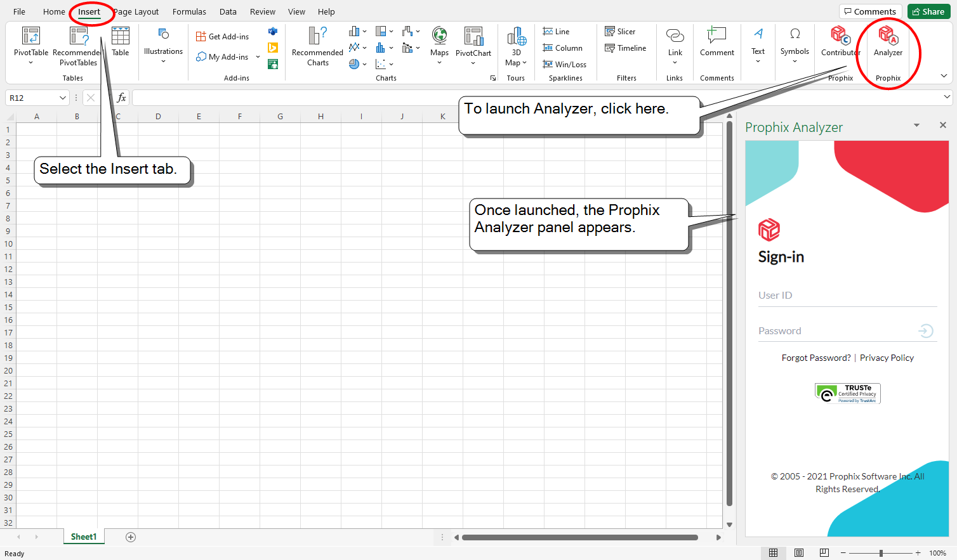Open Recommended Charts
Screen dimensions: 957x560
[x=317, y=46]
